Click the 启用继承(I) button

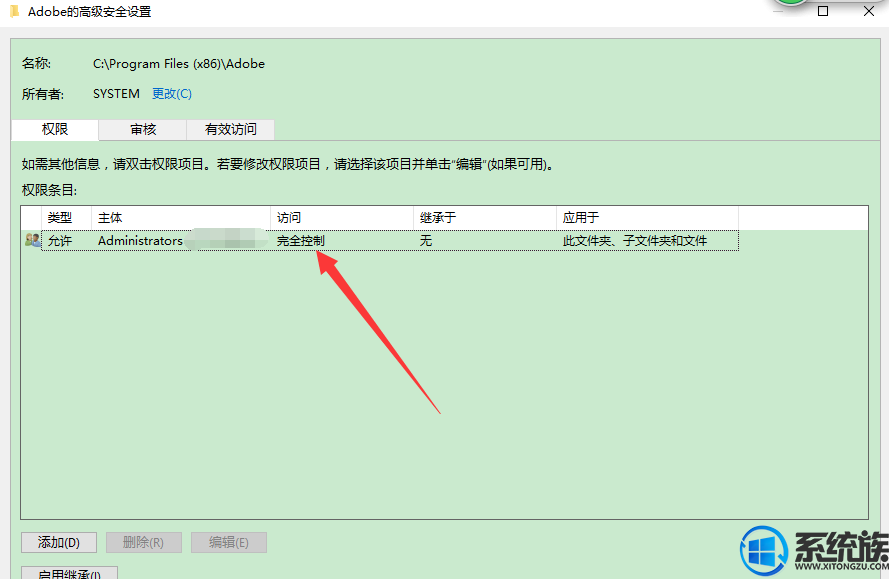(x=69, y=572)
